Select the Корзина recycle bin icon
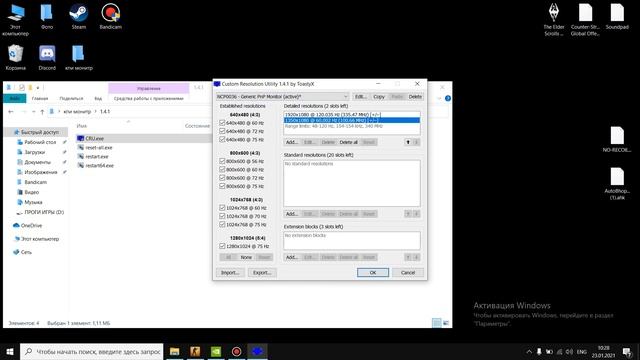Screen dimensions: 640x360 [x=16, y=58]
